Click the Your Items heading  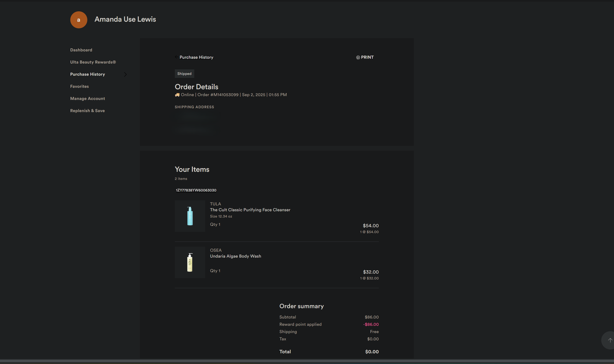click(192, 169)
